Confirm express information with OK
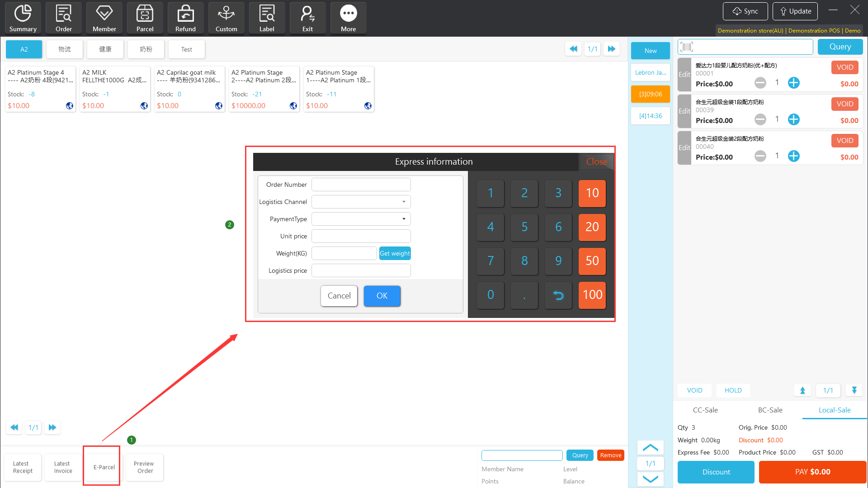Image resolution: width=868 pixels, height=488 pixels. pyautogui.click(x=382, y=296)
